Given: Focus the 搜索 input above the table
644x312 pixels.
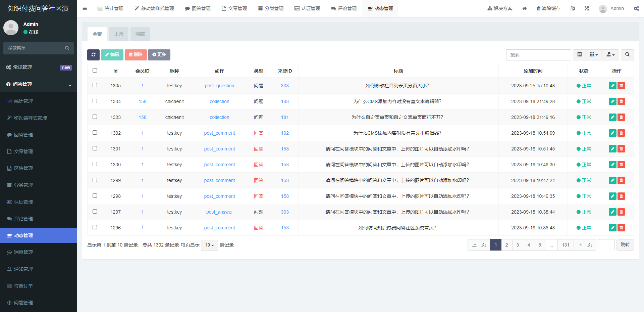Looking at the screenshot, I should tap(538, 55).
